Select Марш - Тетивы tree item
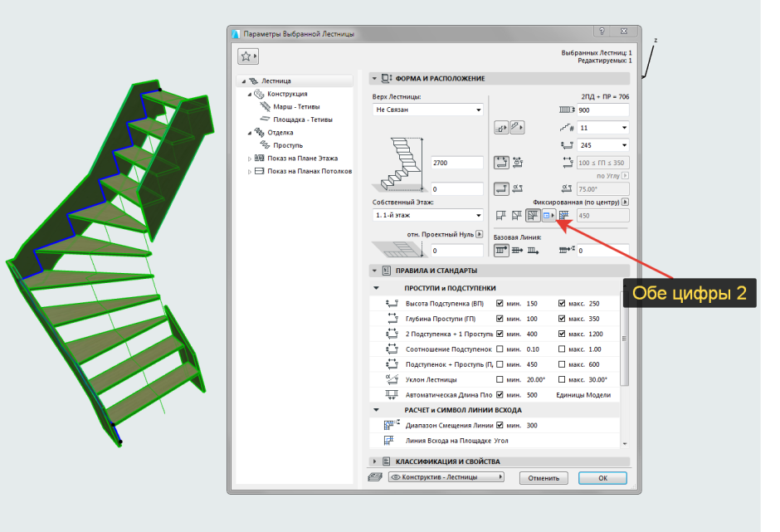780x532 pixels. click(x=296, y=106)
